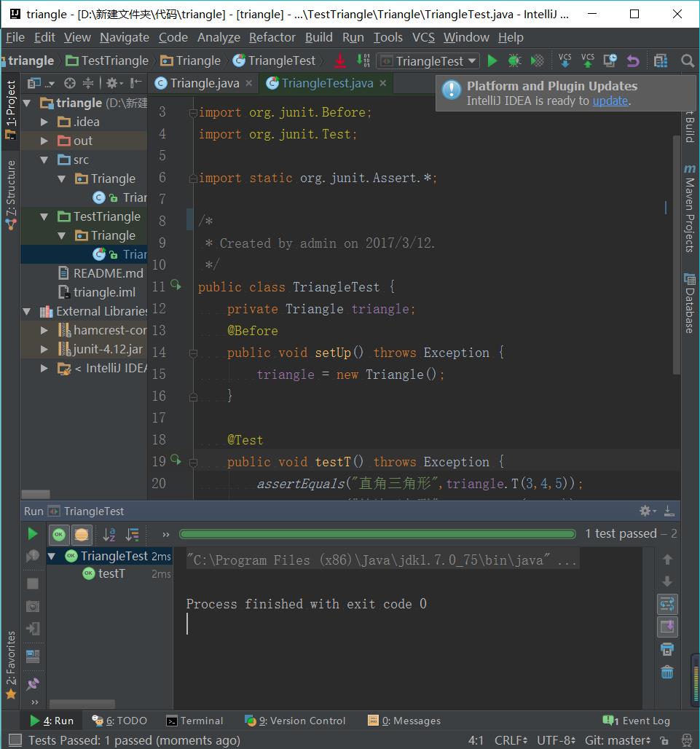Screen dimensions: 700x749
Task: Start debugging with the bug icon
Action: pyautogui.click(x=514, y=60)
